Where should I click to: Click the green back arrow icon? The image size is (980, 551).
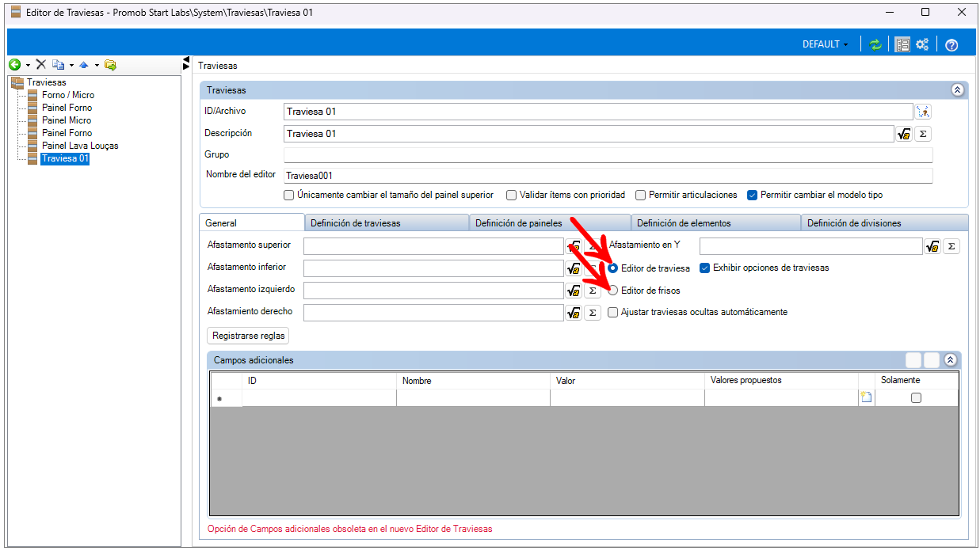[14, 65]
